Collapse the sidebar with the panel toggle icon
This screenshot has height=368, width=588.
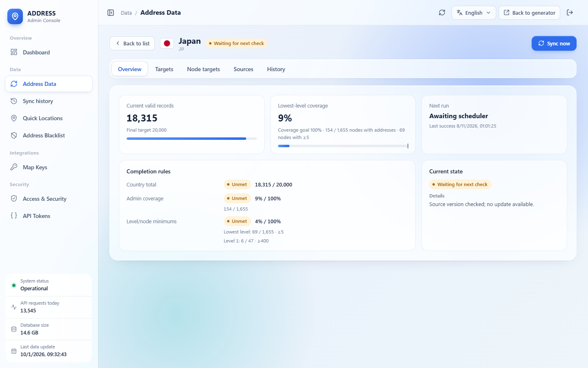click(111, 13)
